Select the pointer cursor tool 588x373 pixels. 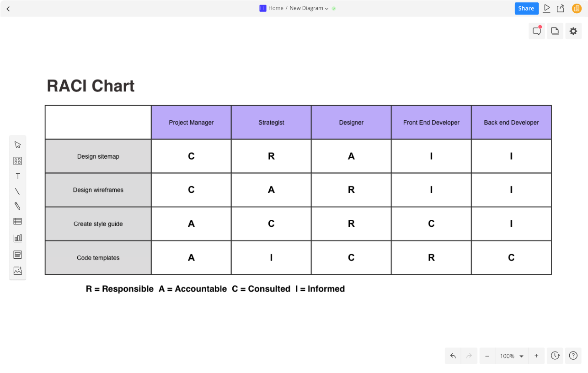(x=17, y=145)
